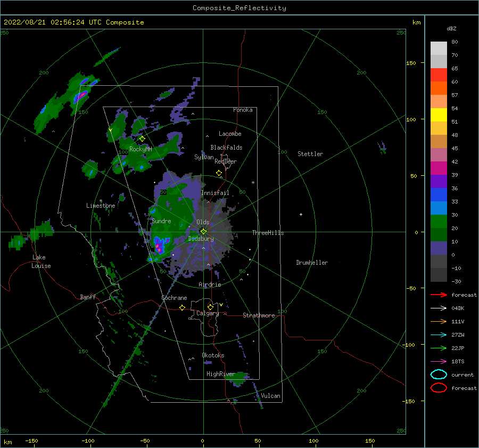Click the yellow diamond marker above Calgary label

click(210, 307)
